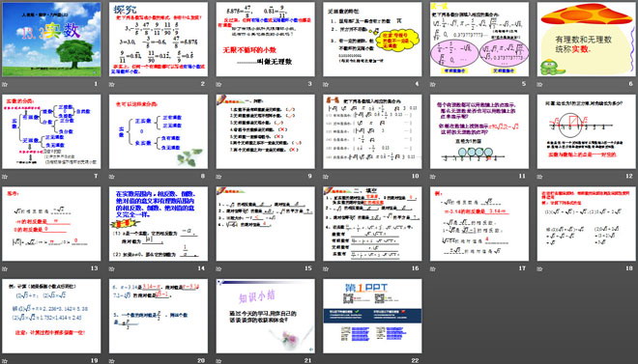Select slide 13 about opposite numbers
This screenshot has height=364, width=638.
tap(51, 224)
